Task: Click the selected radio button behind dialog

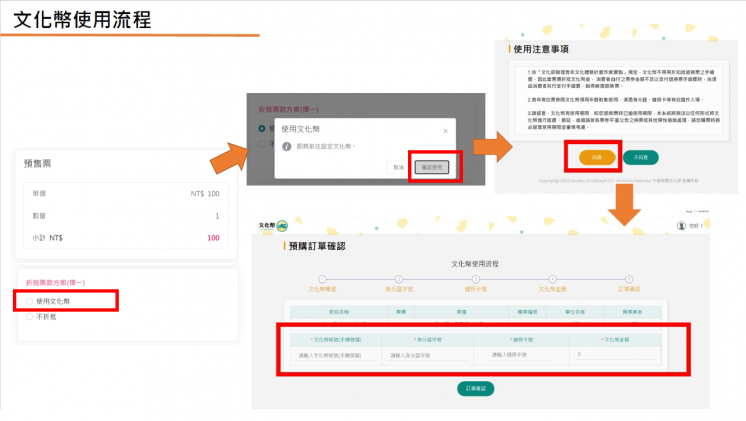Action: point(262,128)
